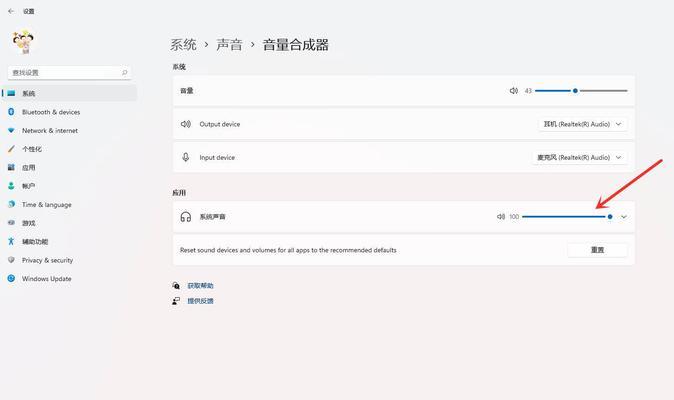Screen dimensions: 674x400
Task: Adjust the 系统声音 volume slider
Action: [567, 217]
